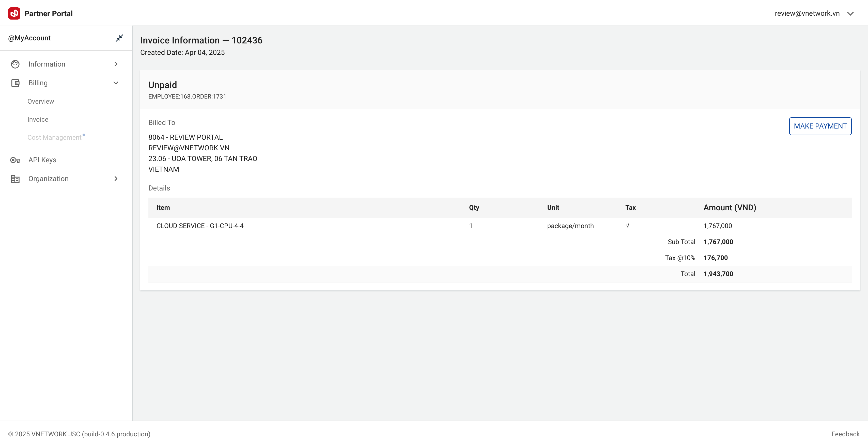Click the EMPLOYEE:168.ORDER:1731 reference text
This screenshot has height=446, width=868.
point(187,96)
